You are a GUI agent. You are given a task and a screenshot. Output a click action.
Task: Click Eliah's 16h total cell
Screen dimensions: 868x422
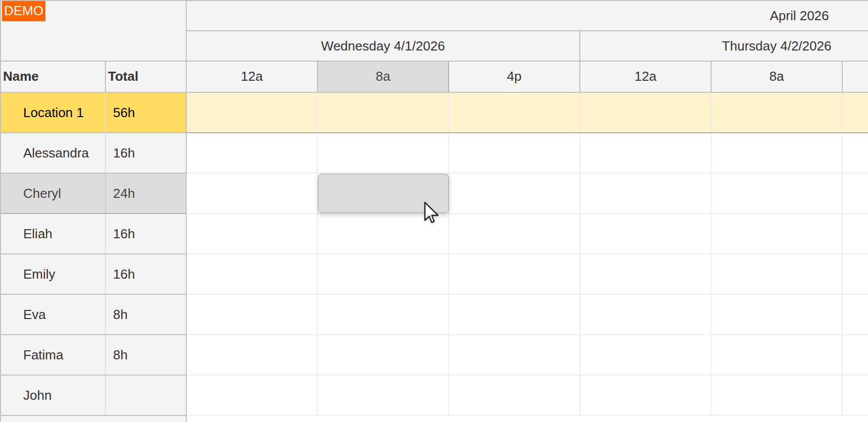(124, 234)
